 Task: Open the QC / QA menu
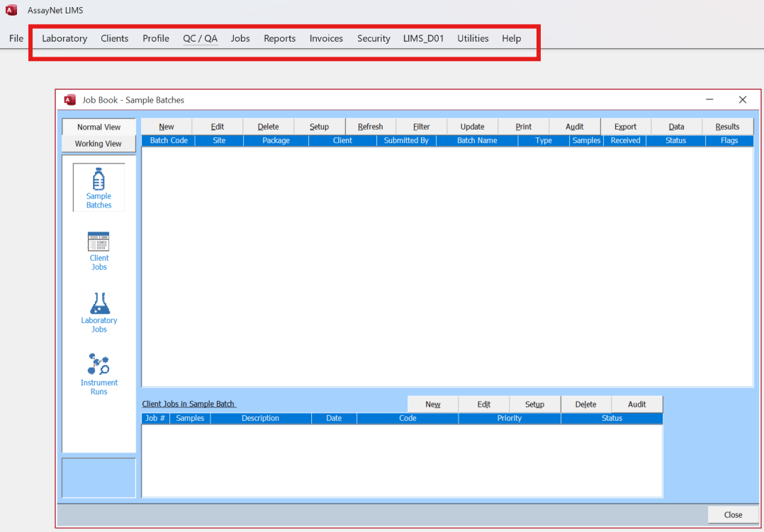(201, 38)
